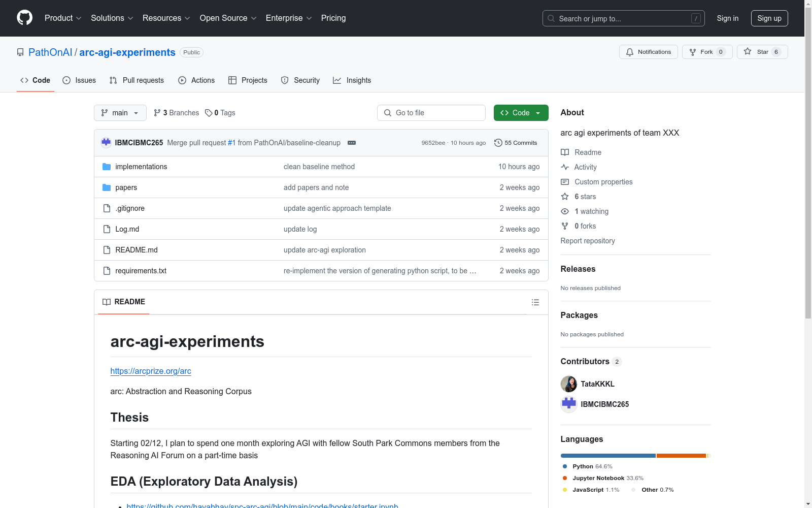Click IBMCIBMC265 avatar in commit bar
The width and height of the screenshot is (812, 508).
click(106, 143)
